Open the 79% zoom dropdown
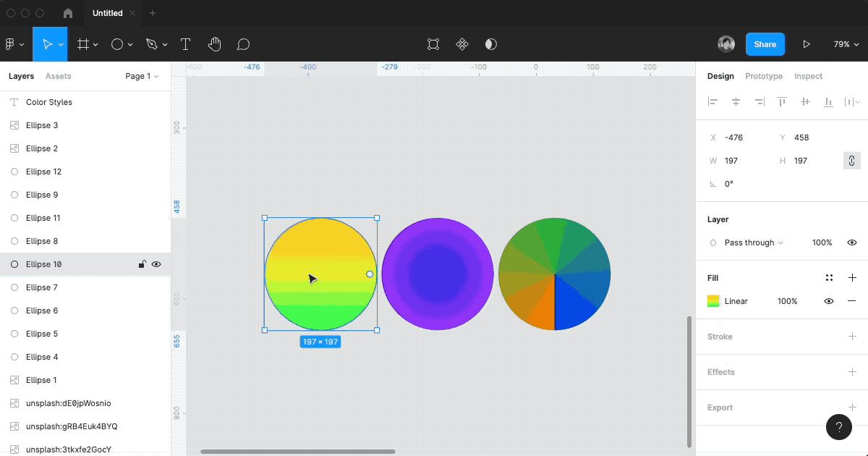The width and height of the screenshot is (868, 456). click(845, 44)
